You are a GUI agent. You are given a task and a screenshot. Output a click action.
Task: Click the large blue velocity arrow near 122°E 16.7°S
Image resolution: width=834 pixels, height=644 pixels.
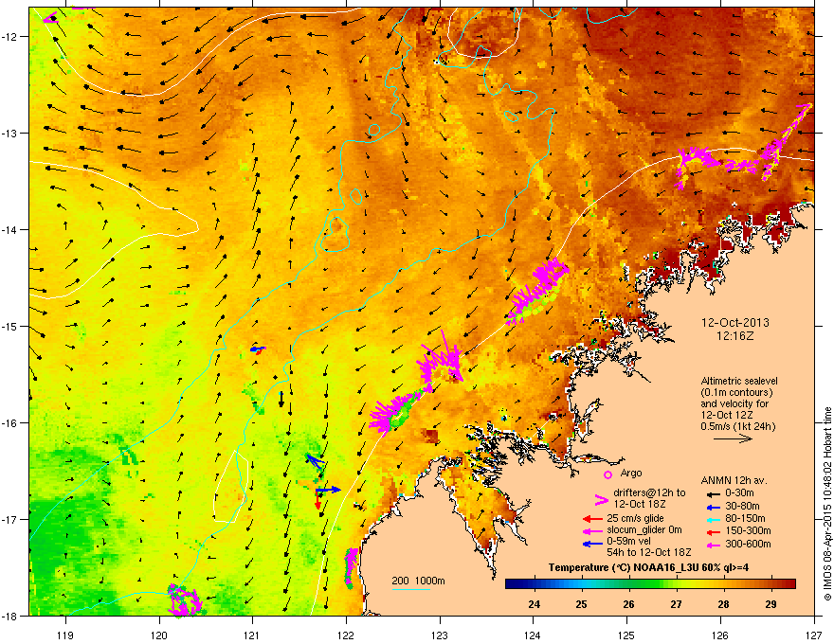coord(328,490)
